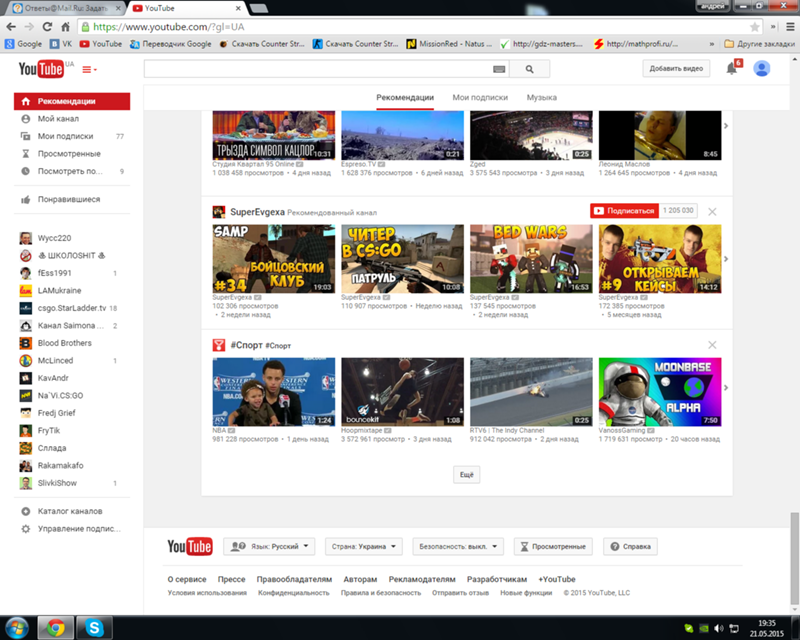Open the account avatar icon

coord(762,69)
